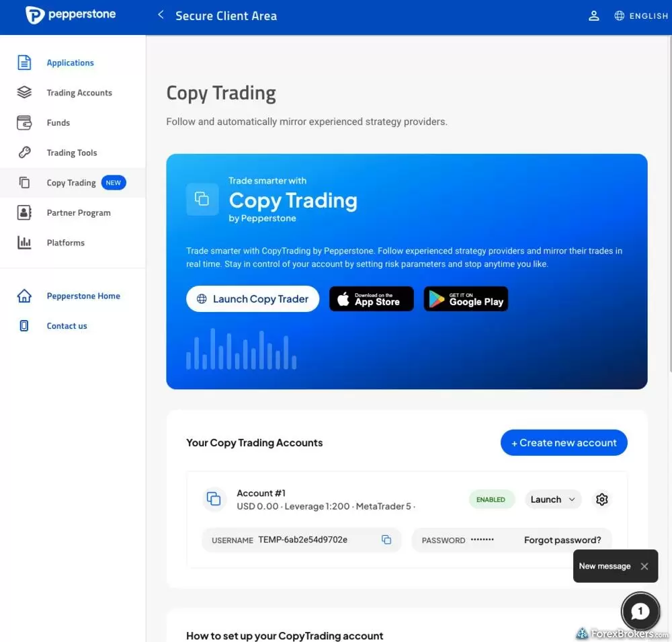Click the NEW badge beside Copy Trading
The image size is (672, 642).
pyautogui.click(x=114, y=183)
